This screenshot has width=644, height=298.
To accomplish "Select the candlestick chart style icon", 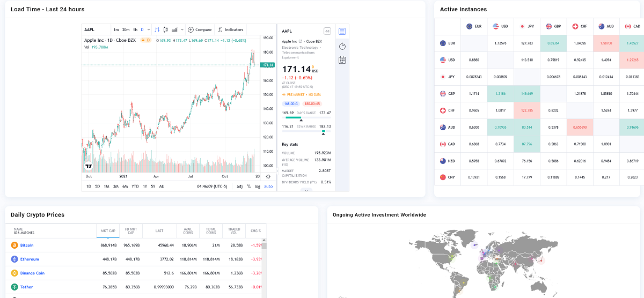I will 166,29.
